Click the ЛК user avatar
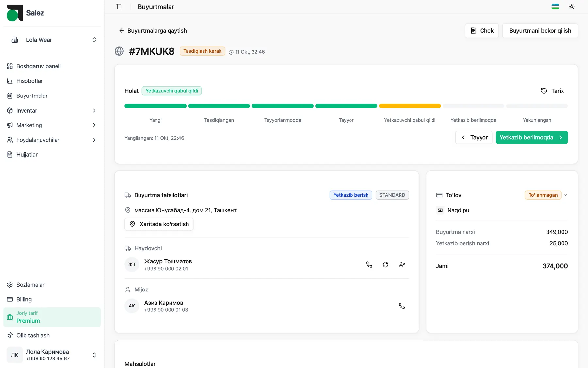The width and height of the screenshot is (588, 368). tap(15, 355)
